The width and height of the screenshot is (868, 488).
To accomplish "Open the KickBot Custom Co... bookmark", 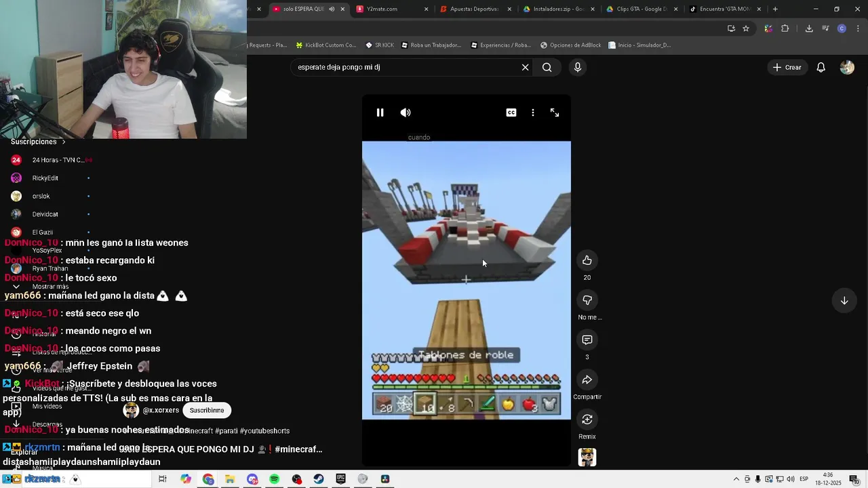I will 325,45.
